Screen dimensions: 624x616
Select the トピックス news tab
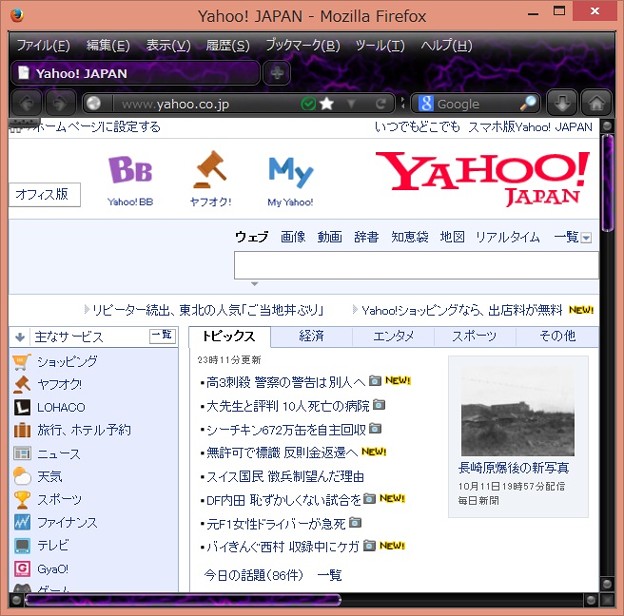point(229,336)
